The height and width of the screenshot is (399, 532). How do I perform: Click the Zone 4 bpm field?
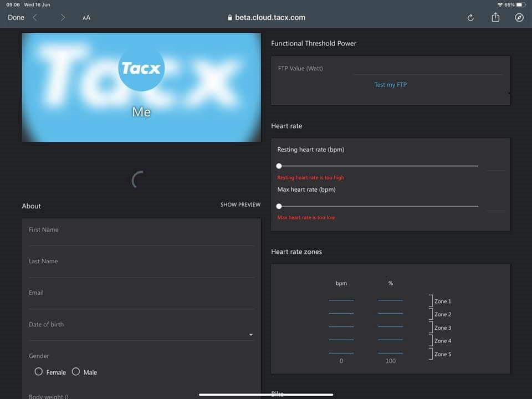coord(341,336)
